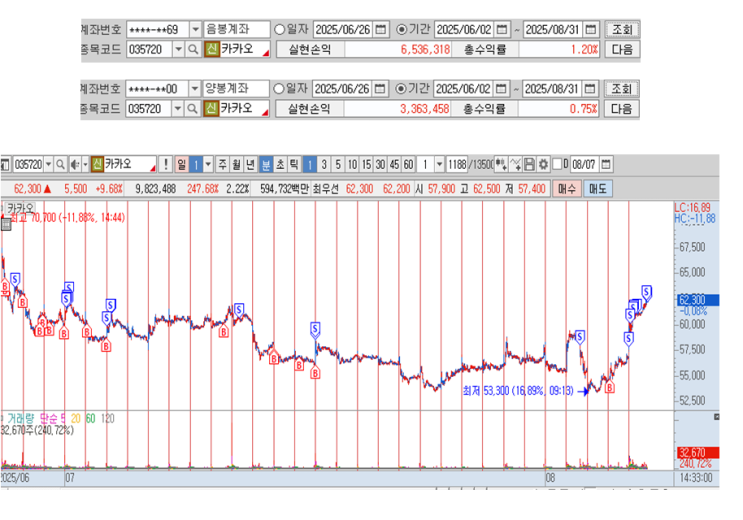
Task: Click chart toolbar speaker icon
Action: (x=74, y=164)
